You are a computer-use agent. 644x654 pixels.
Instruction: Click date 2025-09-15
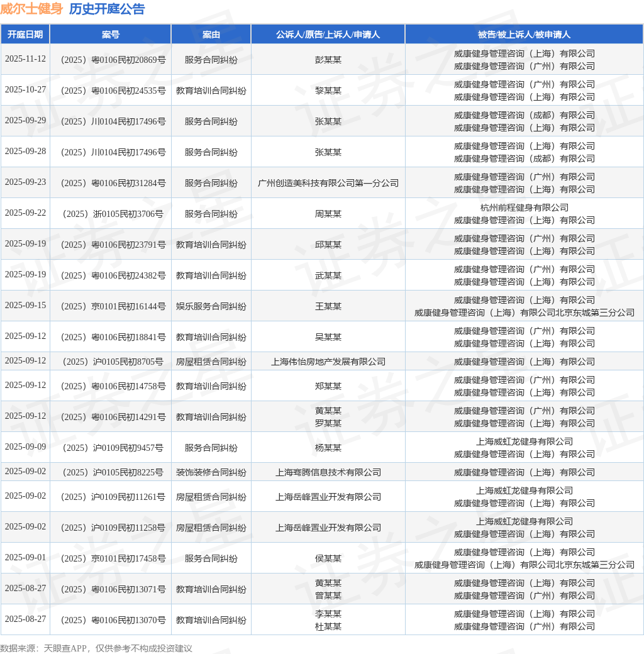click(25, 306)
